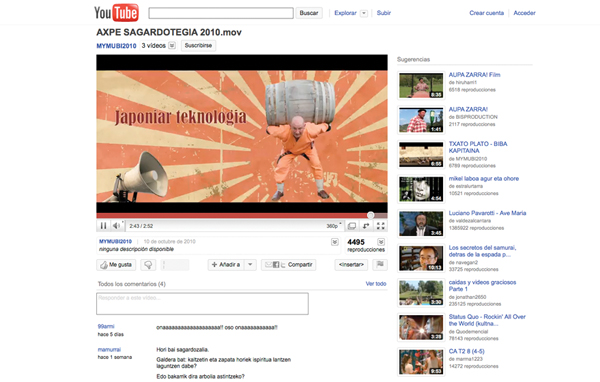Open video in pop-out window icon

(366, 226)
